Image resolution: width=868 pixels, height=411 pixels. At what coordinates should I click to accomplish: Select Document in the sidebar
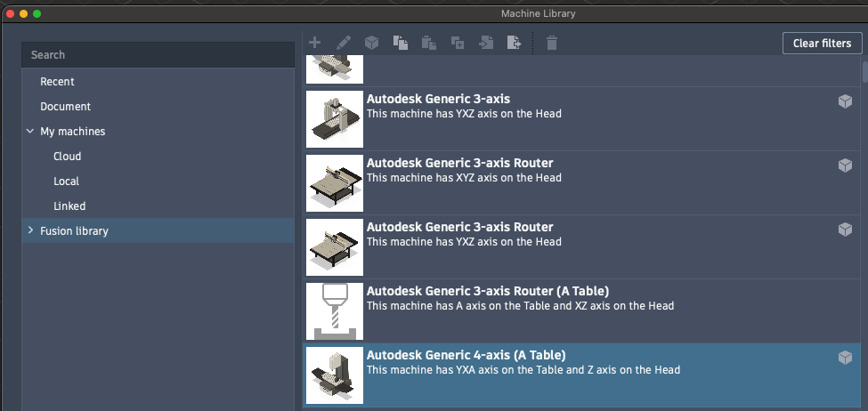(x=65, y=106)
